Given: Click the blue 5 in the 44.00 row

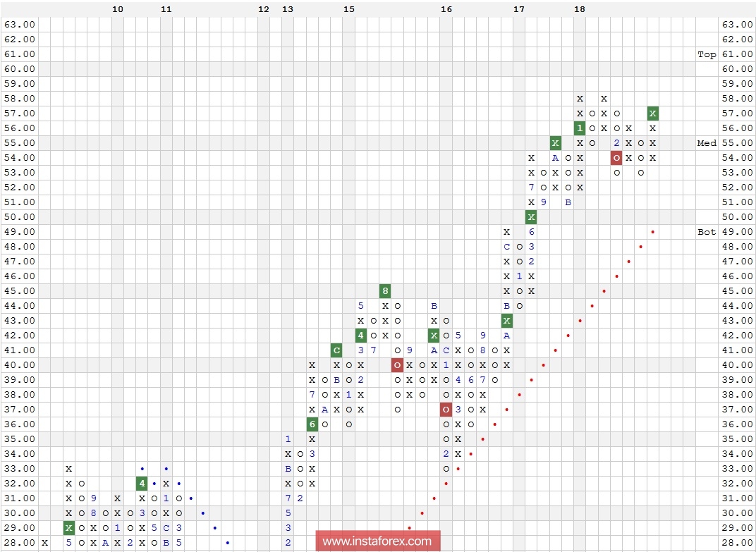Looking at the screenshot, I should coord(360,306).
